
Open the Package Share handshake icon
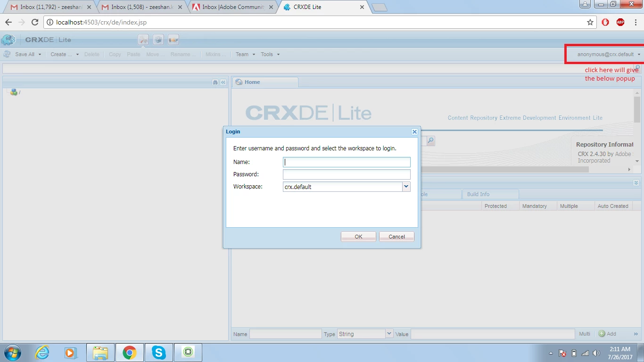[173, 40]
